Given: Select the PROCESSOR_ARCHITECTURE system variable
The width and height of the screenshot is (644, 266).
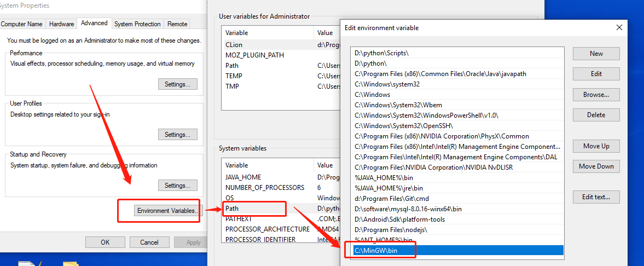Looking at the screenshot, I should (x=281, y=229).
